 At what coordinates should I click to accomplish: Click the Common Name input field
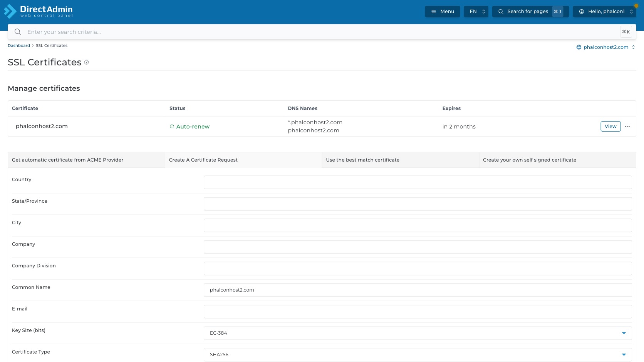pyautogui.click(x=418, y=290)
